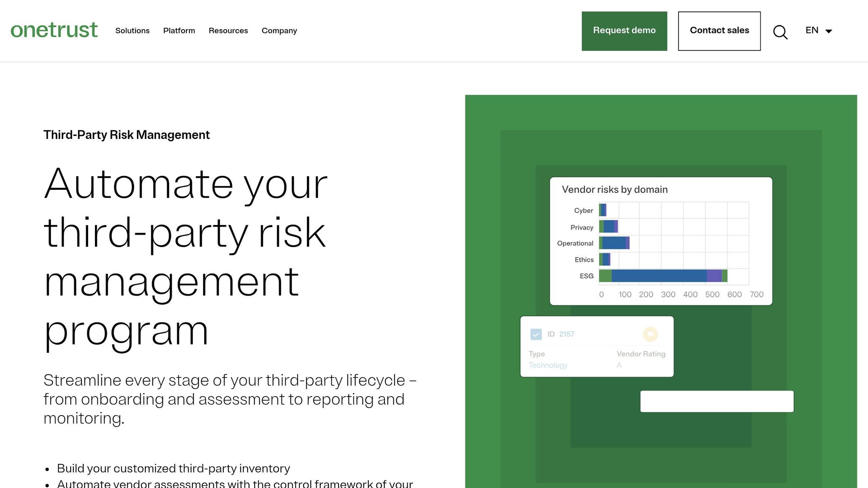Open the search magnifier icon

coord(780,32)
